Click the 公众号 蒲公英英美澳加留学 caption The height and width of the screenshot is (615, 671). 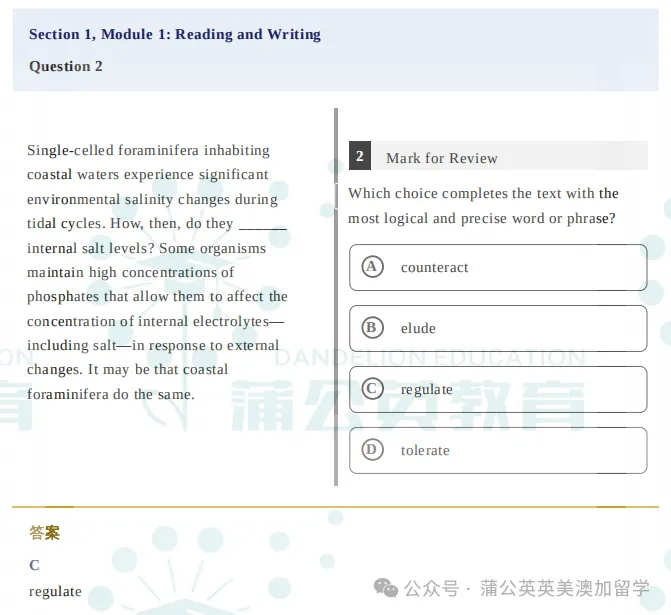pos(527,588)
